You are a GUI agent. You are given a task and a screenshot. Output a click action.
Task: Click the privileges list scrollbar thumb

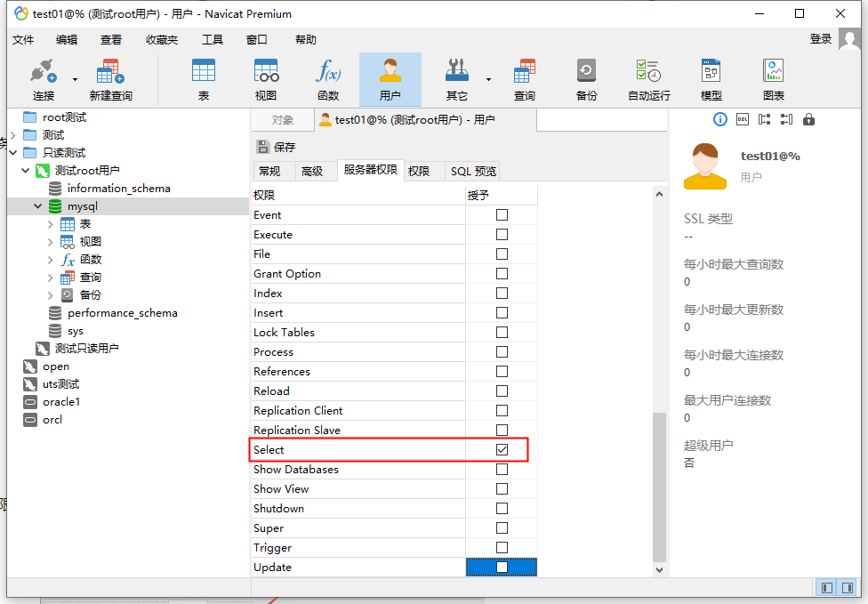pyautogui.click(x=659, y=487)
